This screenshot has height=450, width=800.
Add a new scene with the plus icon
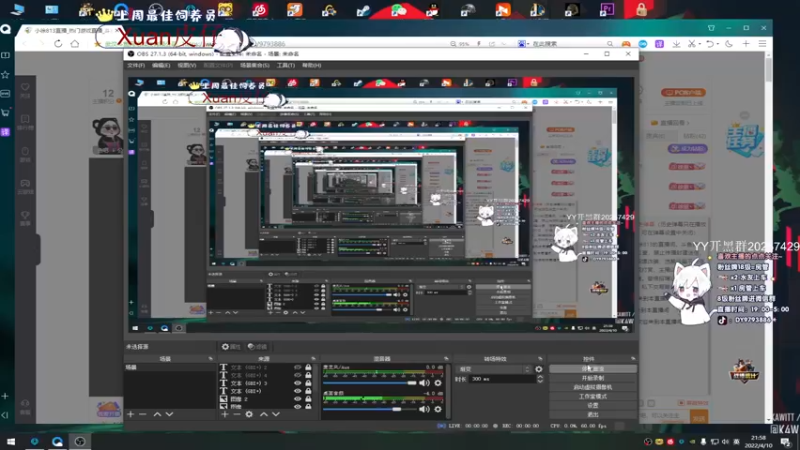pyautogui.click(x=131, y=414)
